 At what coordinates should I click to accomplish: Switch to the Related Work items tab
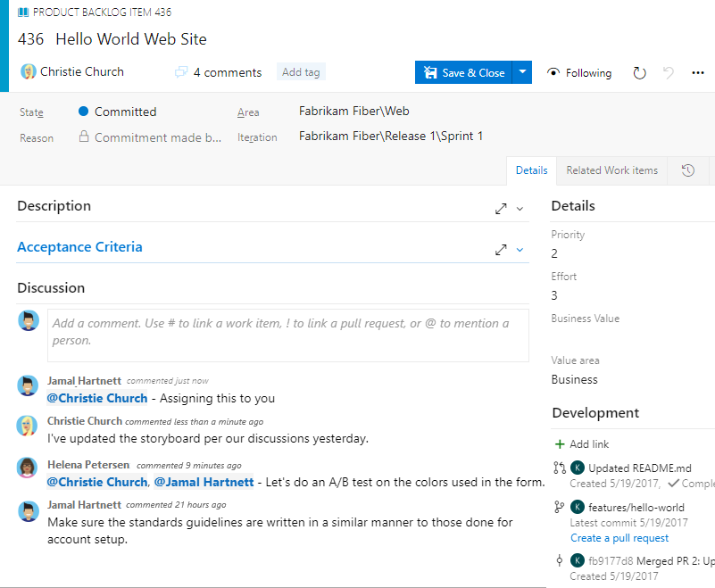tap(611, 170)
